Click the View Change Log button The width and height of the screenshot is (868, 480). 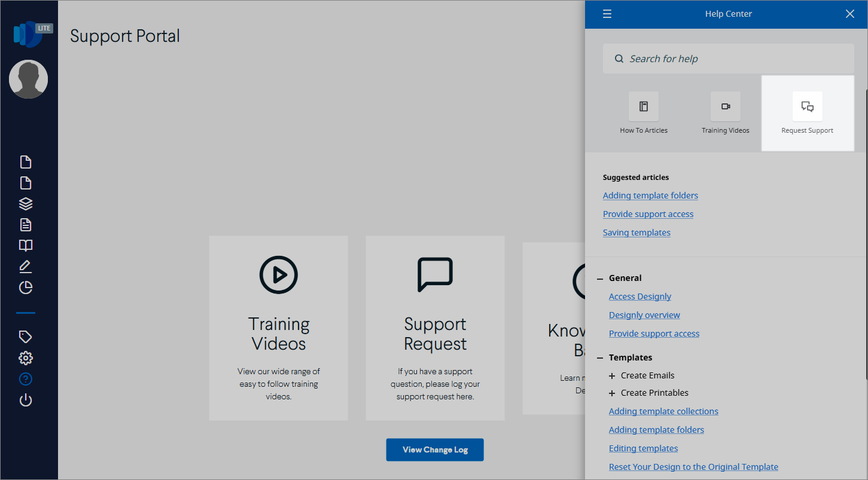click(x=435, y=450)
